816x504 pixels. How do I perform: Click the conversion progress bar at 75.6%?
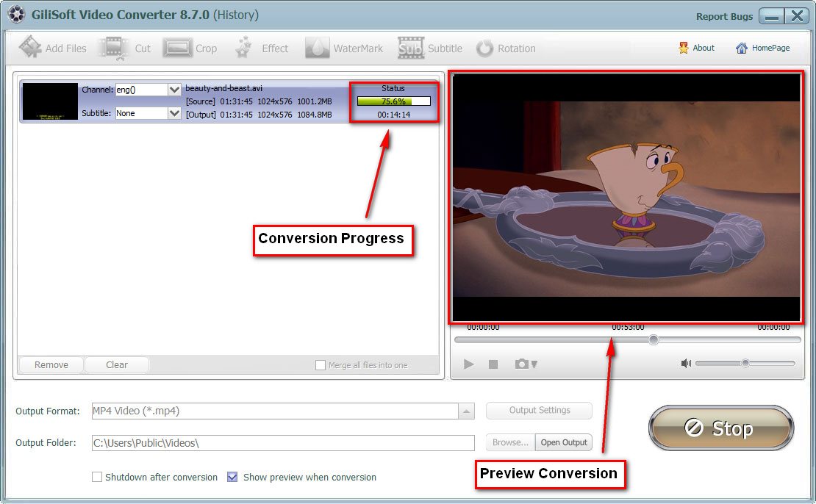coord(394,101)
